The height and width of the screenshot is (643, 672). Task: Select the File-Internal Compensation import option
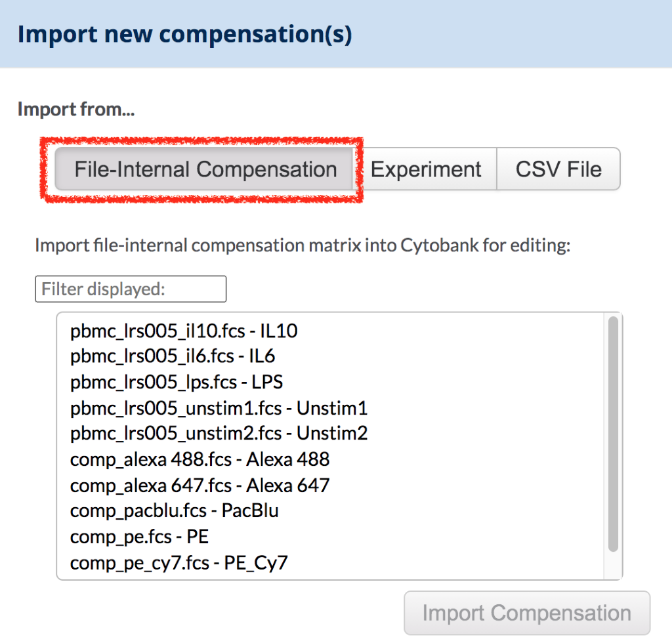coord(205,169)
